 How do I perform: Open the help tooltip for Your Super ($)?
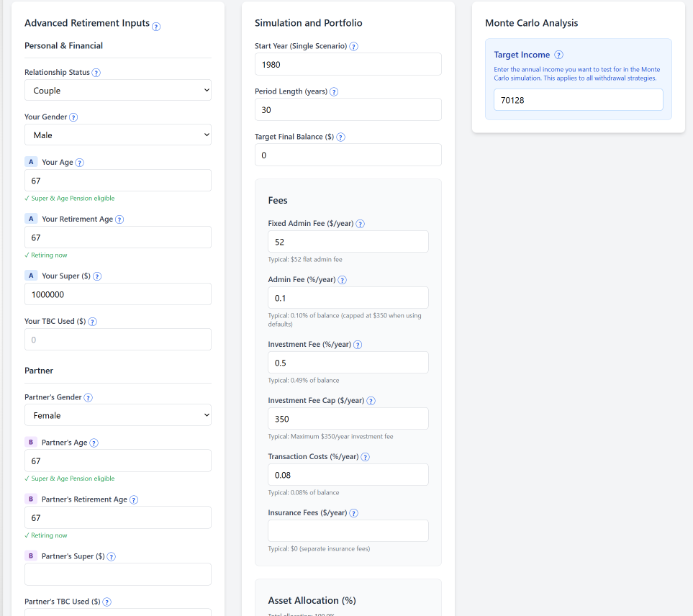coord(97,276)
